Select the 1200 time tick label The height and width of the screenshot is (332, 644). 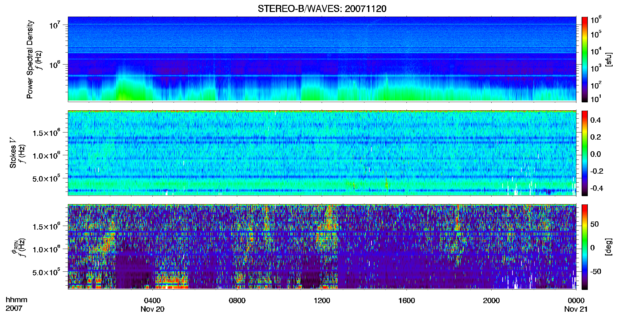point(322,300)
